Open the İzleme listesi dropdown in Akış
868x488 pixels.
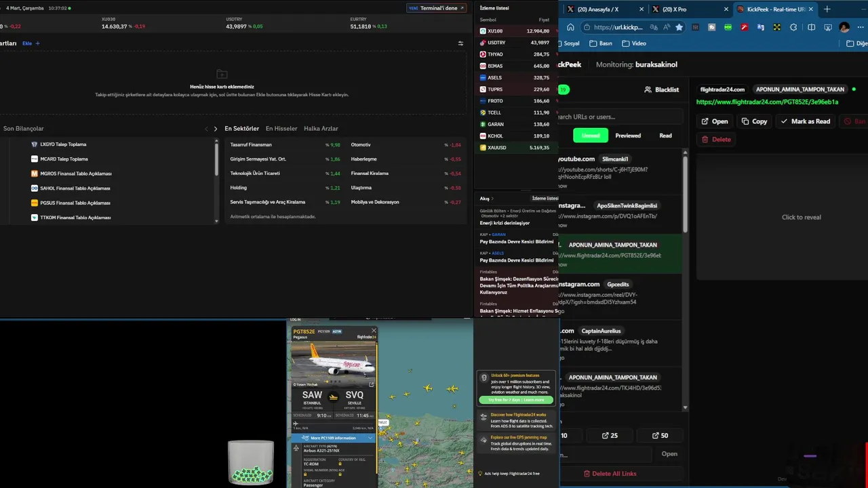point(545,199)
